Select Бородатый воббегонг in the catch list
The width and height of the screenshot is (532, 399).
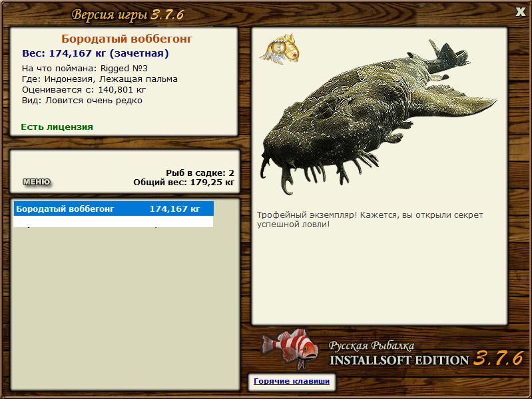tap(114, 208)
